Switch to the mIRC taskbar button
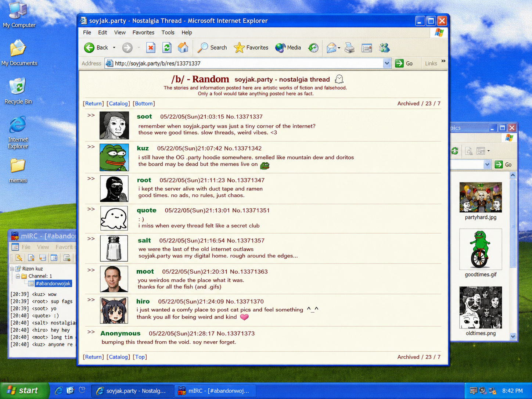This screenshot has width=532, height=399. coord(215,391)
